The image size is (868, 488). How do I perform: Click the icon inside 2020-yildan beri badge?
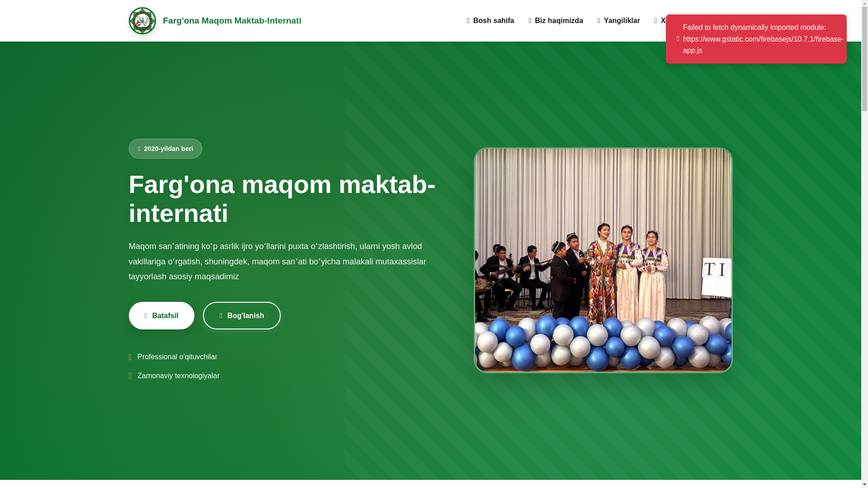[x=139, y=149]
